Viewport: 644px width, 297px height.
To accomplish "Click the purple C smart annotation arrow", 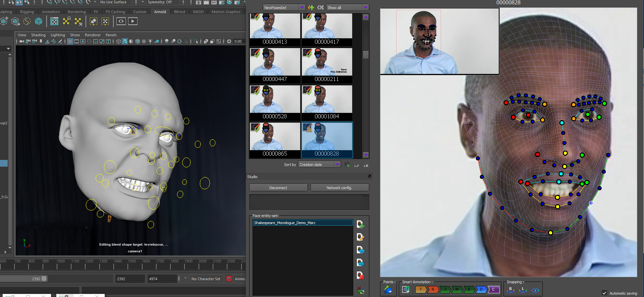I will (x=494, y=289).
